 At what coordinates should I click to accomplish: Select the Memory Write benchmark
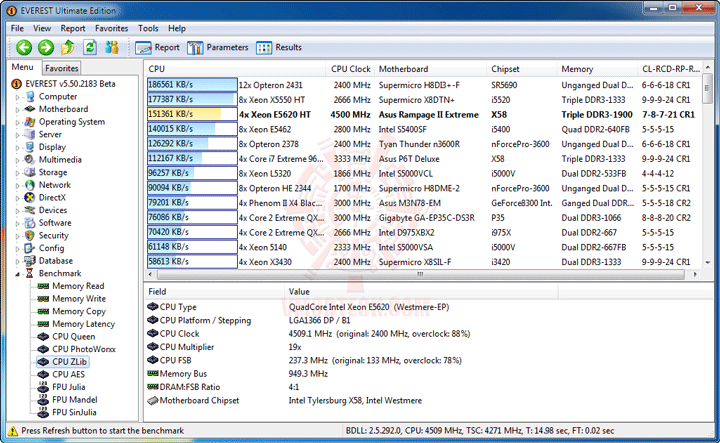coord(79,298)
